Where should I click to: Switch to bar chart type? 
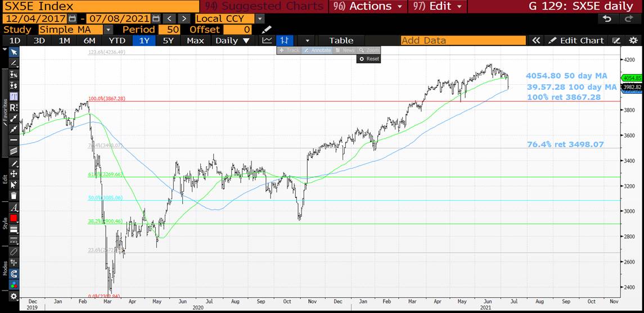click(285, 40)
